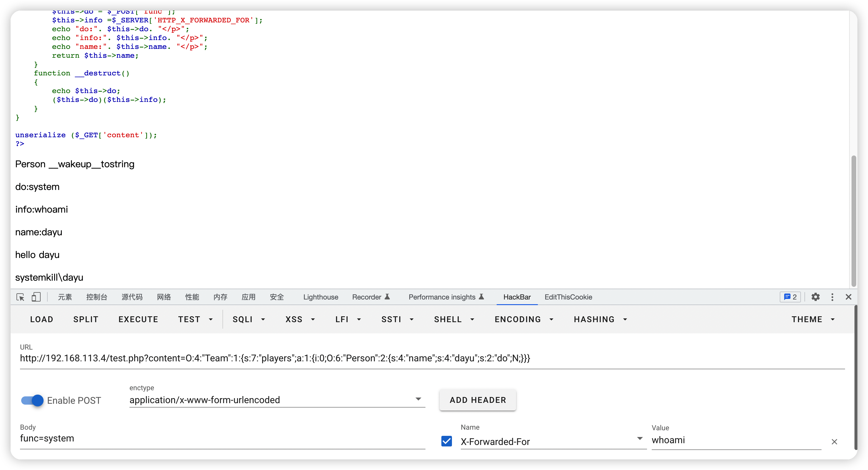
Task: Remove the X-Forwarded-For header row
Action: tap(834, 442)
